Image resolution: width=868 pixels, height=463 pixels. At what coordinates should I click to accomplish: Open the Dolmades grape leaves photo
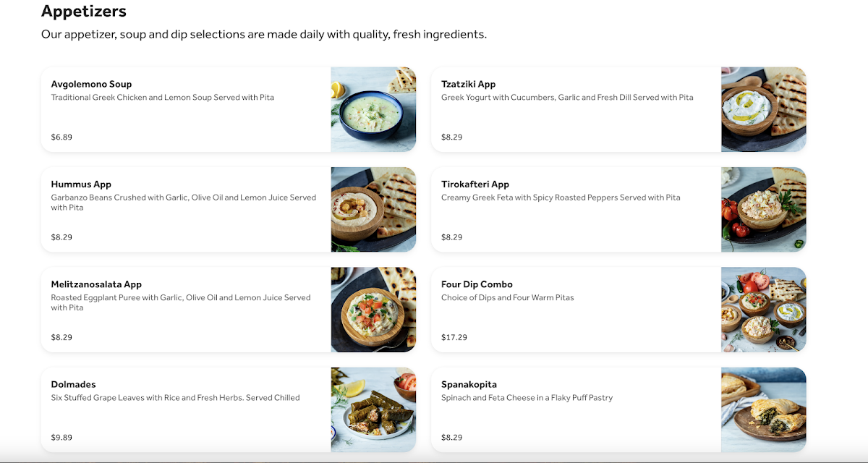(x=373, y=409)
